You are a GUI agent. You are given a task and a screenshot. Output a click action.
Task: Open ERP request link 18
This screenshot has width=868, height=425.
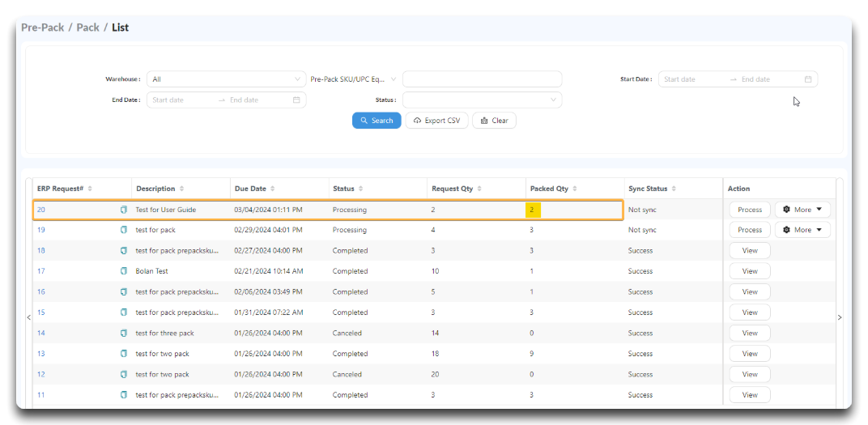[41, 251]
